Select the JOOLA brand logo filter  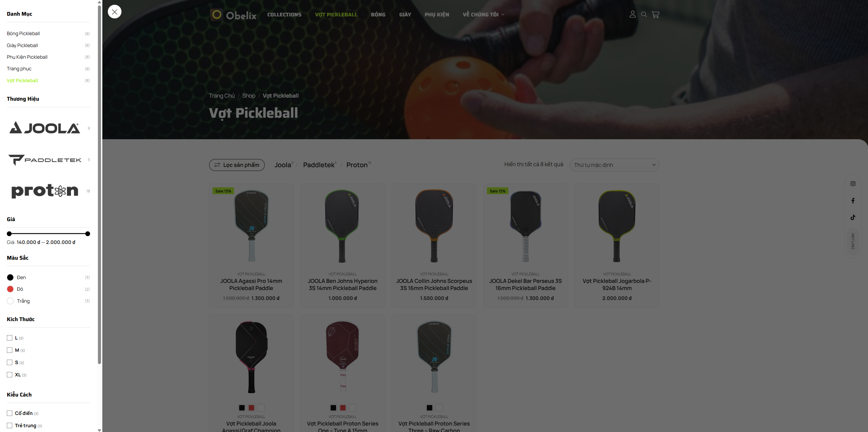pos(45,128)
